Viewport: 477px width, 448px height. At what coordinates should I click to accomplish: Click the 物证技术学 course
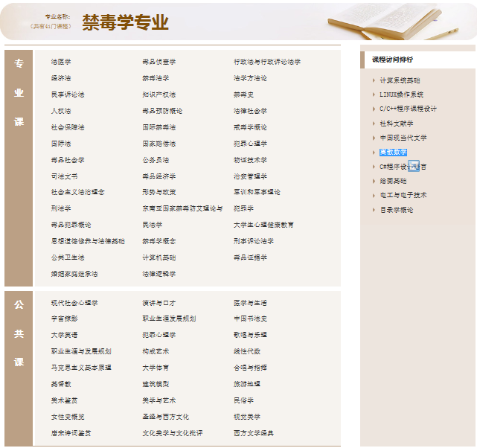pyautogui.click(x=250, y=160)
